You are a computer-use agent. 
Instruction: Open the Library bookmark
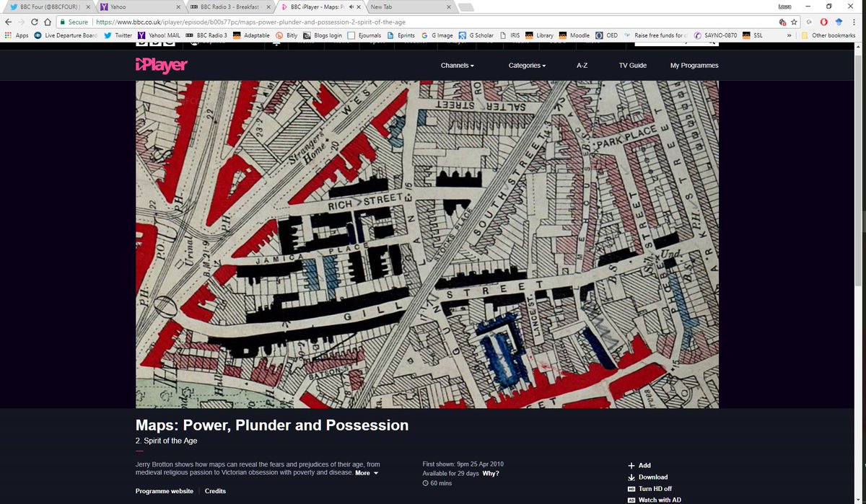coord(539,35)
